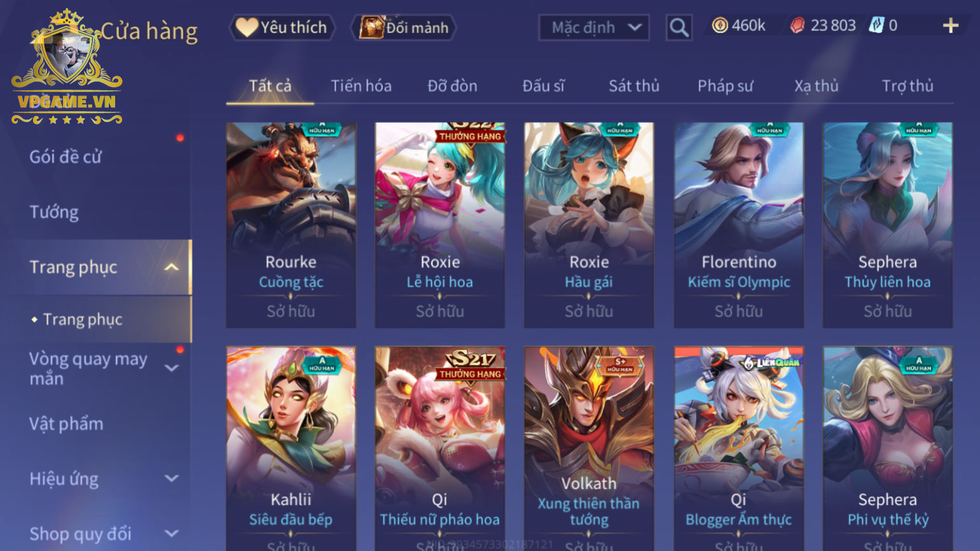Tap the plus icon to add currency
Viewport: 980px width, 551px height.
point(950,25)
